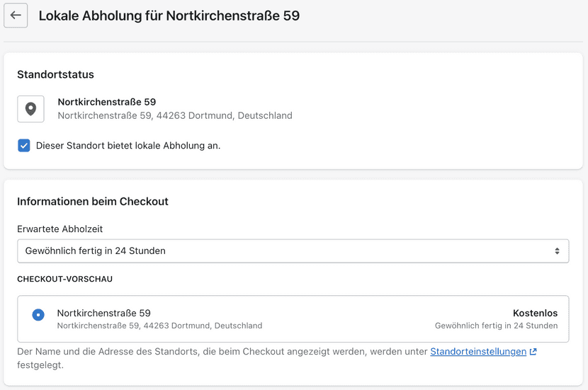Click the checkbox label text about lokale Abholung
588x390 pixels.
click(x=128, y=145)
